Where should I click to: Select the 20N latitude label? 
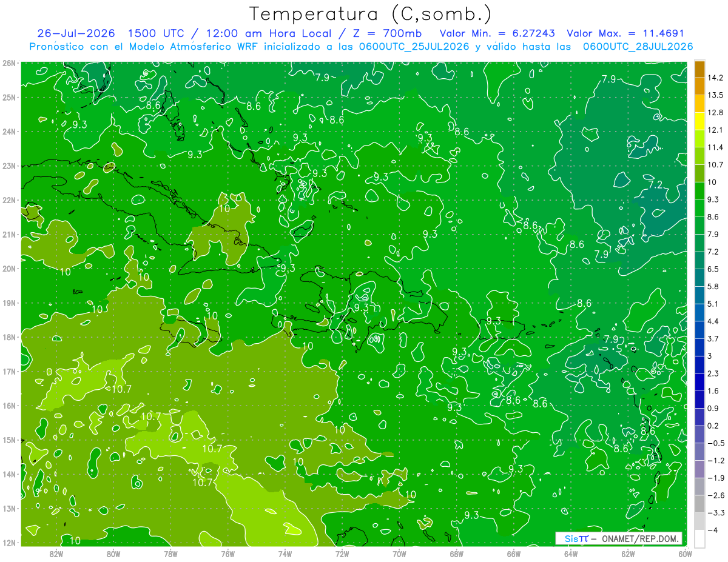(x=9, y=269)
